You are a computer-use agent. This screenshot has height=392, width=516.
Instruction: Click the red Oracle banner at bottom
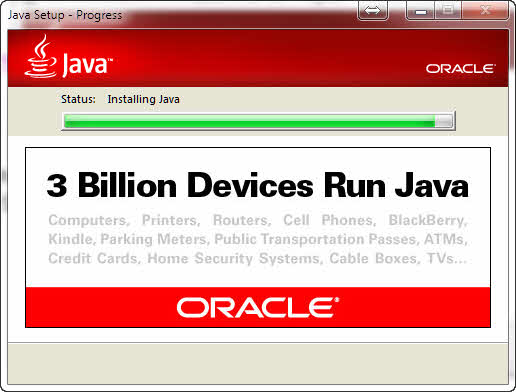click(x=258, y=307)
